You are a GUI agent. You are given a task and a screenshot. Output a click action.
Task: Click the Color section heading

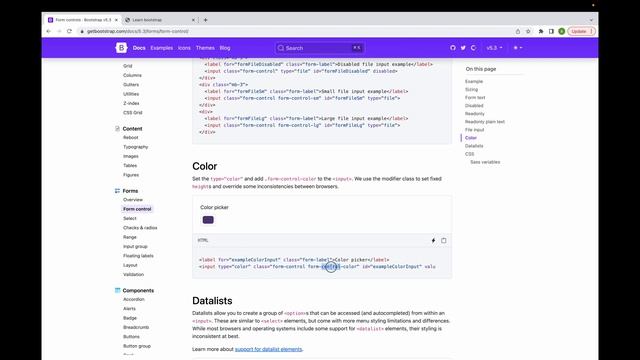click(x=204, y=166)
